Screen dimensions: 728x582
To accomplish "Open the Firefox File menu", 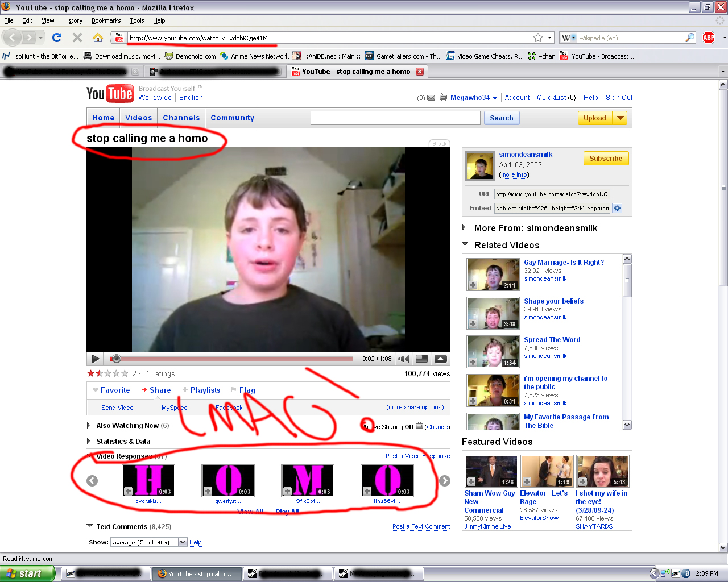I will 9,20.
